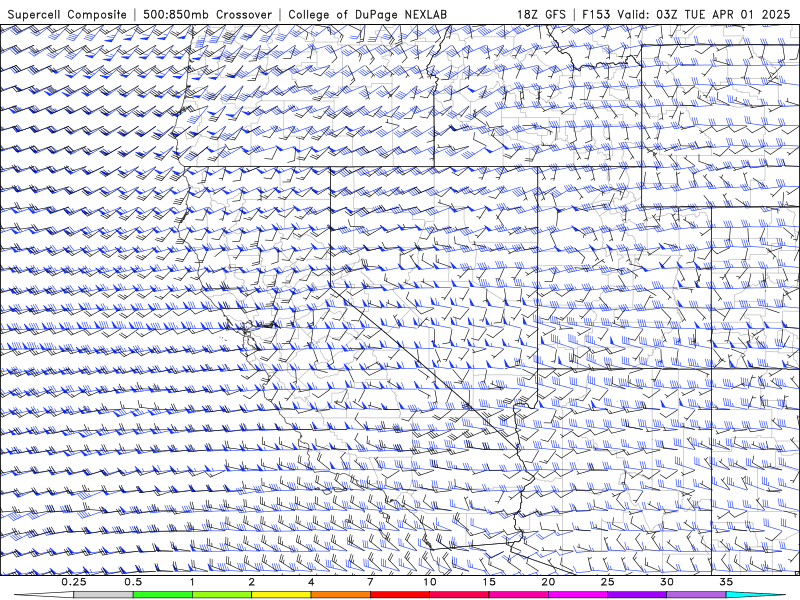Click the '30' legend value
The image size is (800, 600).
click(x=666, y=582)
